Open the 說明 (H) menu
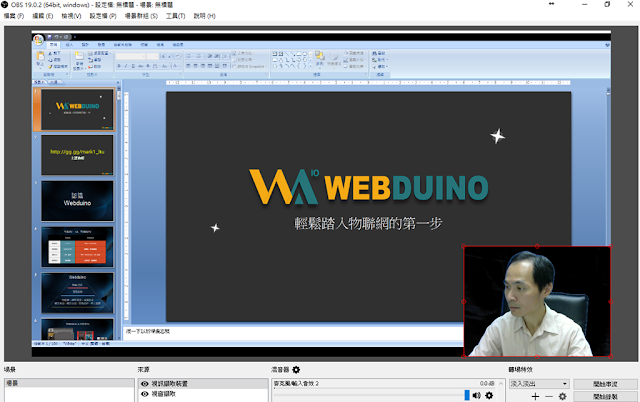The width and height of the screenshot is (640, 402). coord(204,16)
